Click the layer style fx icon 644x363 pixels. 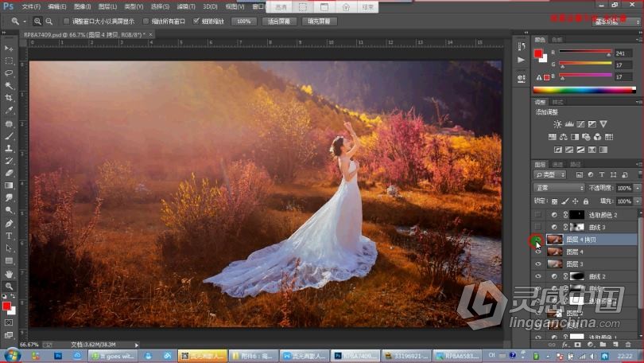pos(565,345)
